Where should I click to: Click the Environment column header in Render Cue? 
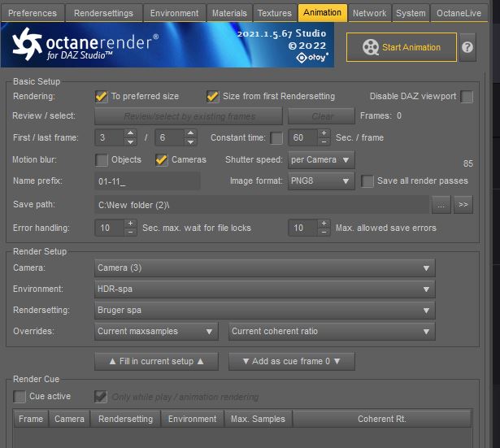coord(193,419)
